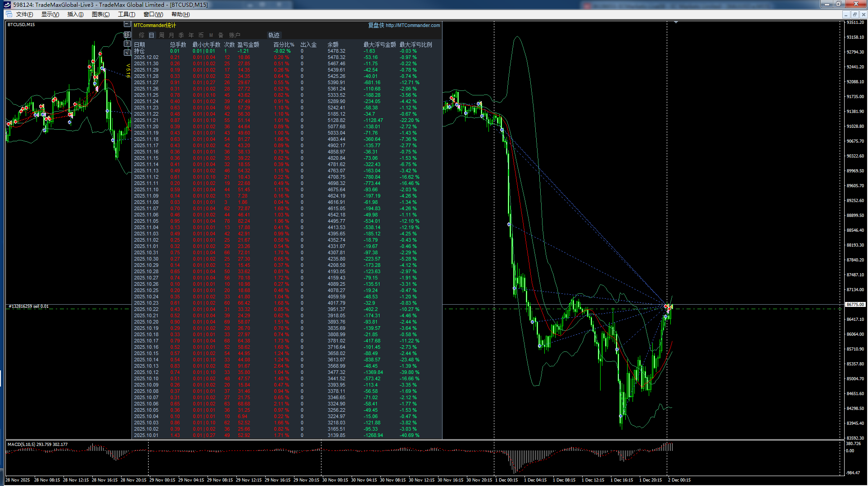Select the 综 summary tab
The height and width of the screenshot is (486, 868).
coord(142,35)
